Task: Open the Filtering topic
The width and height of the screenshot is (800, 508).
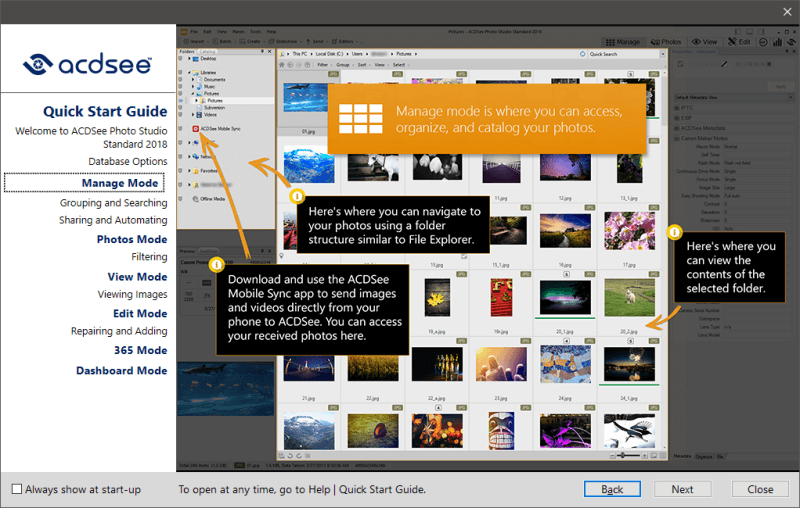Action: tap(149, 257)
